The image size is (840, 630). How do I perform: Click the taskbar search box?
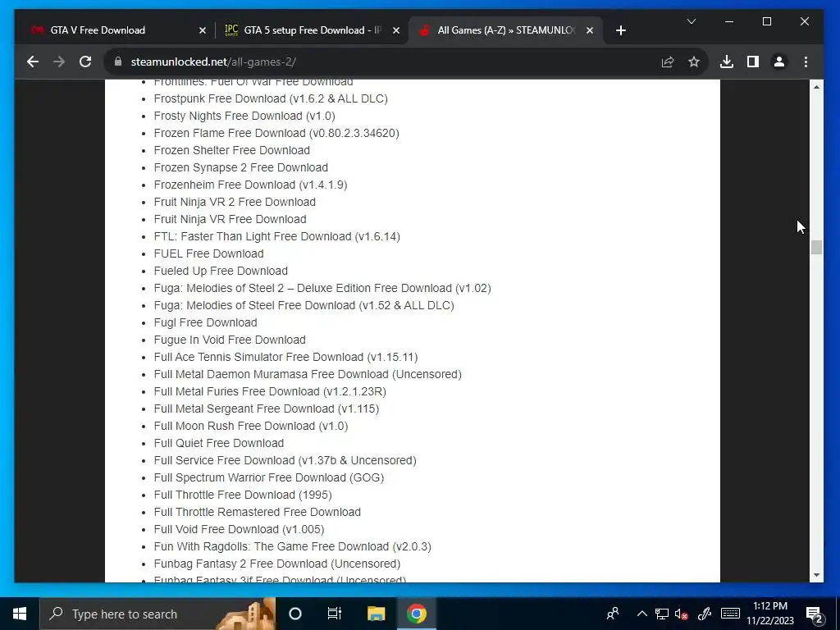tap(157, 614)
